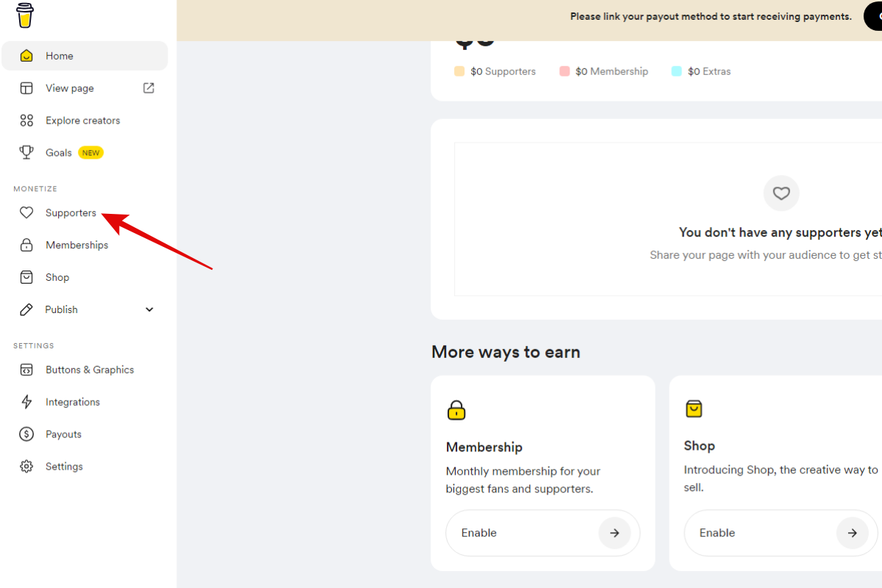Click the pink Membership legend swatch

click(x=564, y=71)
